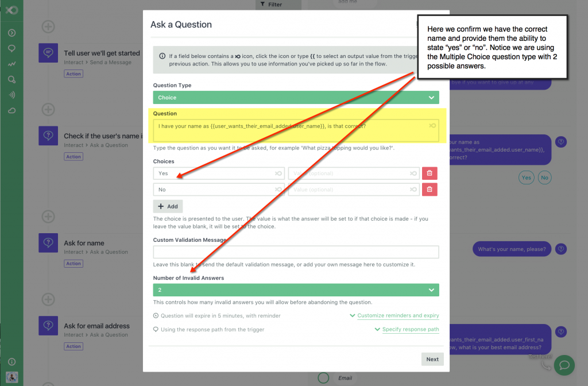
Task: Click Action under Ask for email address
Action: 73,346
